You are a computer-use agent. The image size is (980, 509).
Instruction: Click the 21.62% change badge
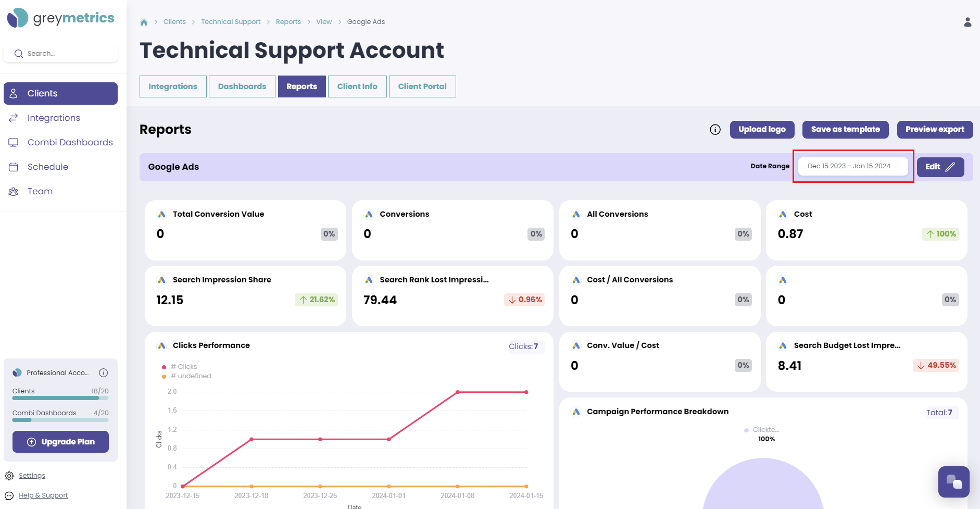(317, 300)
